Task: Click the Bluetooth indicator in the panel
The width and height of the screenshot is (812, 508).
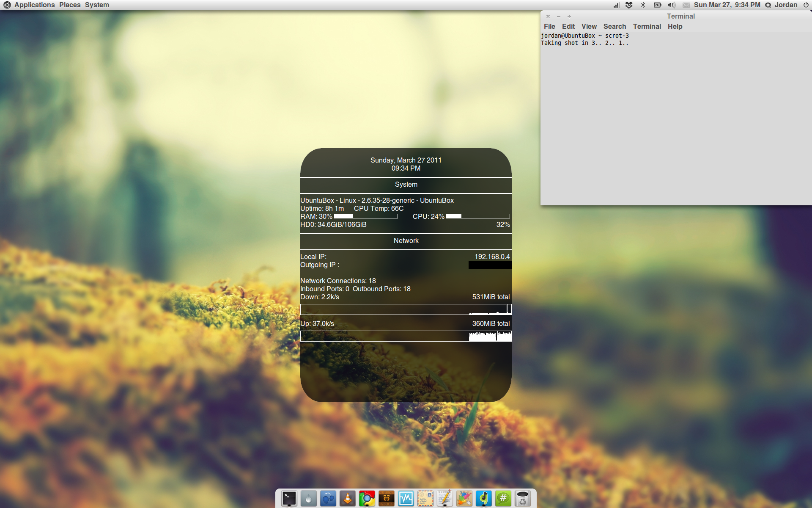Action: [643, 5]
